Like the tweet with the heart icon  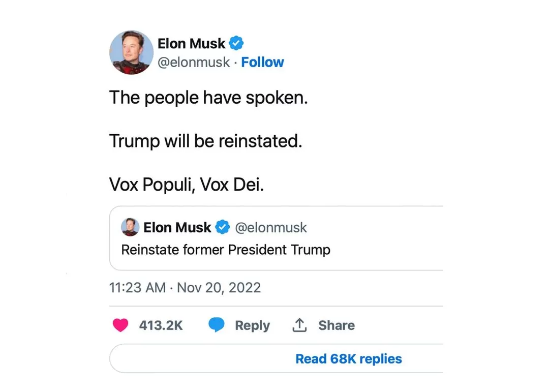120,325
